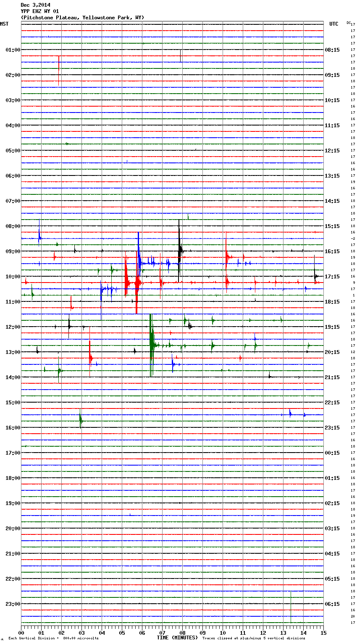The width and height of the screenshot is (357, 644).
Task: Click the DC value '20'
Action: coord(353,616)
